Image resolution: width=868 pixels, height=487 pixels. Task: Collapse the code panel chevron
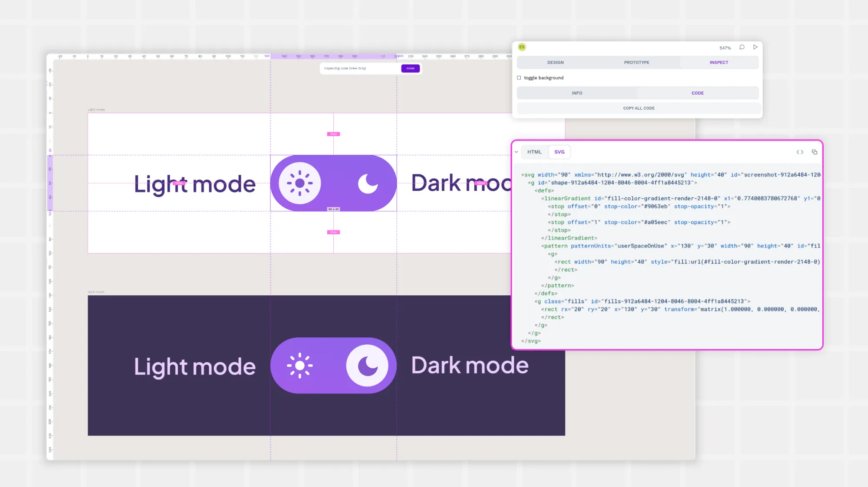(x=516, y=152)
